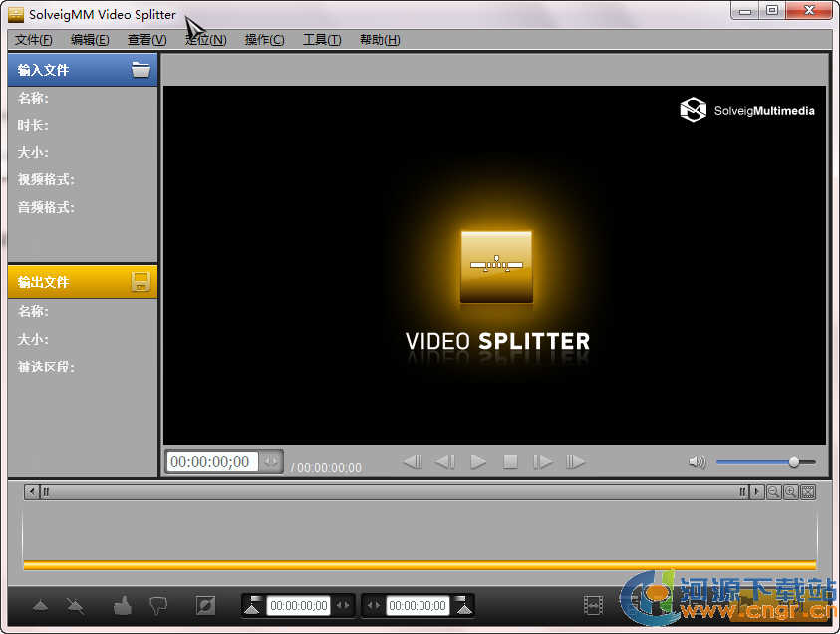The image size is (840, 634).
Task: Click the save output file disk icon
Action: [x=140, y=282]
